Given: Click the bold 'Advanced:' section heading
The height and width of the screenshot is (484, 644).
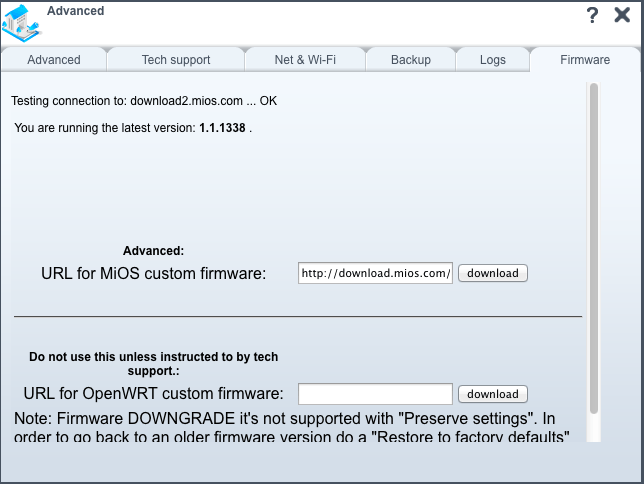Looking at the screenshot, I should tap(154, 251).
